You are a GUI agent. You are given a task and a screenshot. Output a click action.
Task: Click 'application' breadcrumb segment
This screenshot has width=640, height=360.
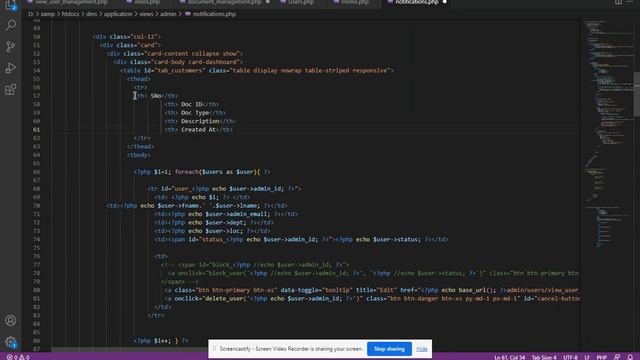point(118,14)
